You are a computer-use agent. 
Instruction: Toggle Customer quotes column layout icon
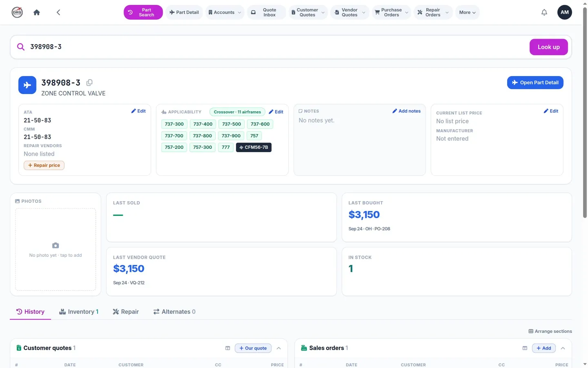point(227,348)
